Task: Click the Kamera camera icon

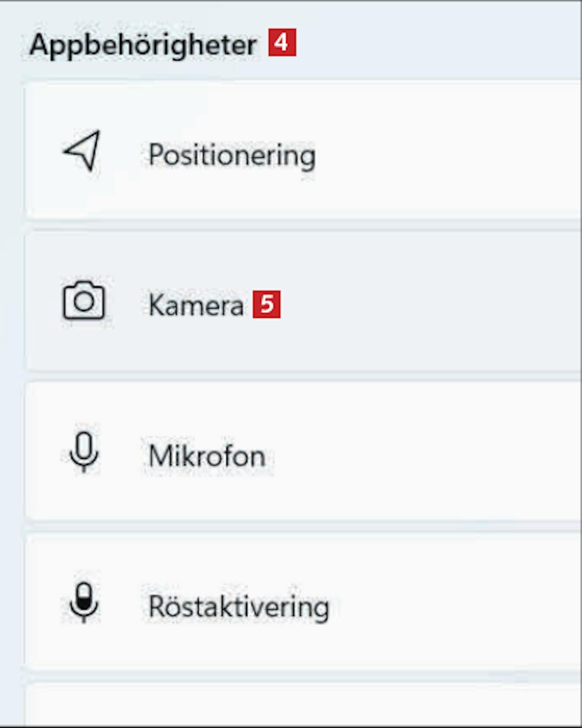Action: [84, 301]
